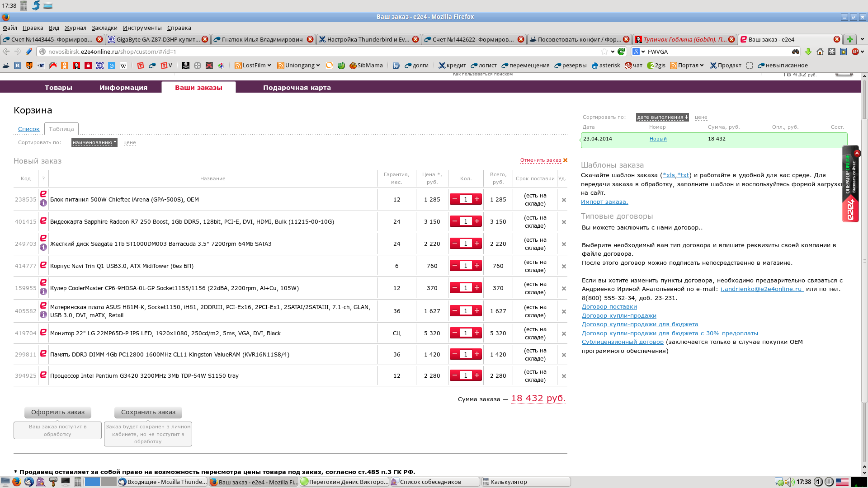Image resolution: width=868 pixels, height=488 pixels.
Task: Click Оформить заказ button
Action: [x=58, y=412]
